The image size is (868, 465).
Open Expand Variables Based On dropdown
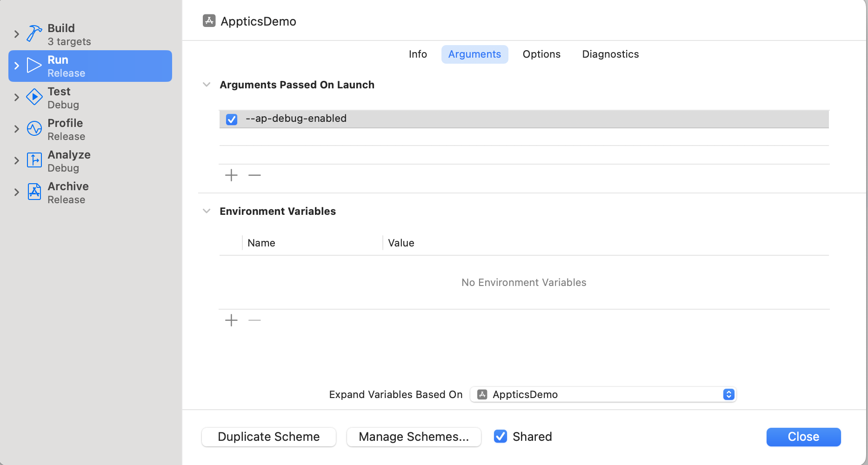(x=603, y=394)
